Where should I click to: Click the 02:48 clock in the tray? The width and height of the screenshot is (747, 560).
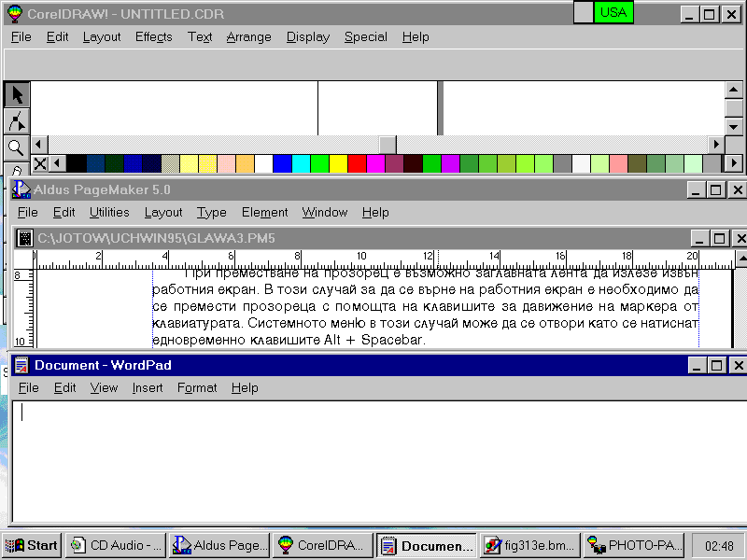[x=719, y=546]
